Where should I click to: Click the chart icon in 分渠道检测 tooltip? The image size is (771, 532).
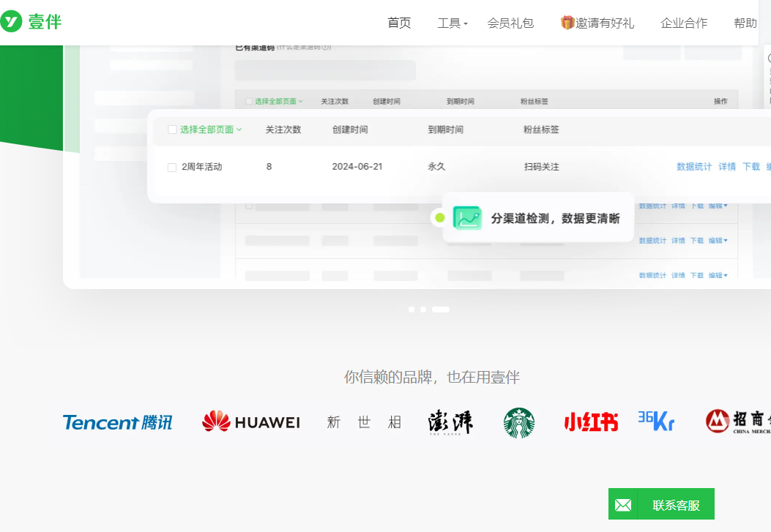coord(466,218)
